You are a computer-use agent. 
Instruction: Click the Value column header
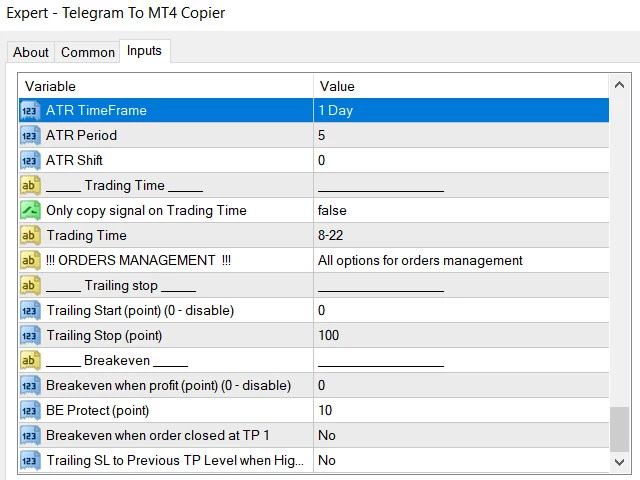(x=460, y=86)
